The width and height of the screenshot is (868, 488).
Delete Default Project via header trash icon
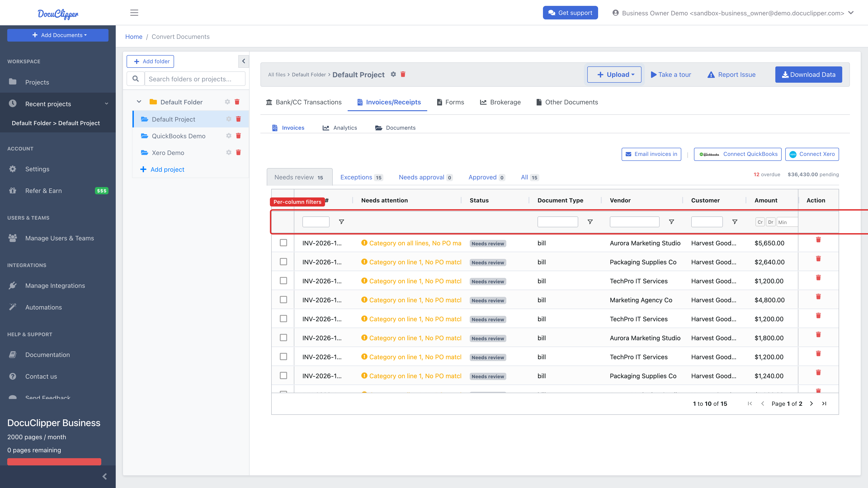coord(403,74)
